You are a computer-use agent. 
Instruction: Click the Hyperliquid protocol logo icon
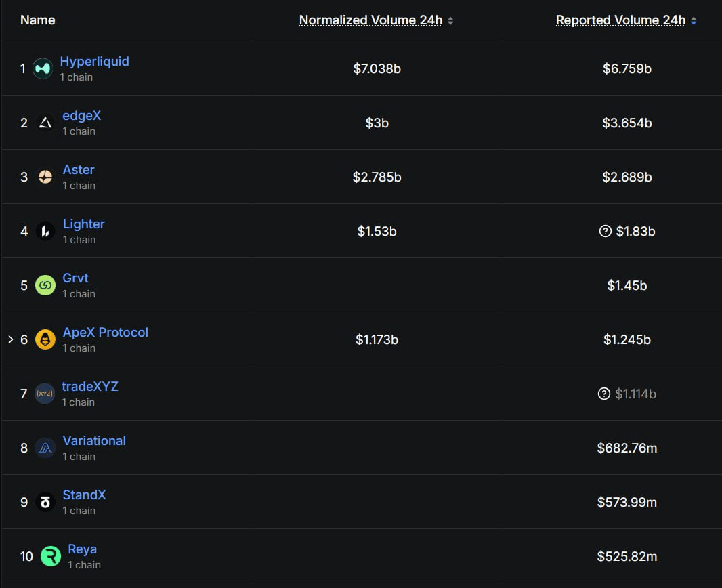tap(43, 68)
